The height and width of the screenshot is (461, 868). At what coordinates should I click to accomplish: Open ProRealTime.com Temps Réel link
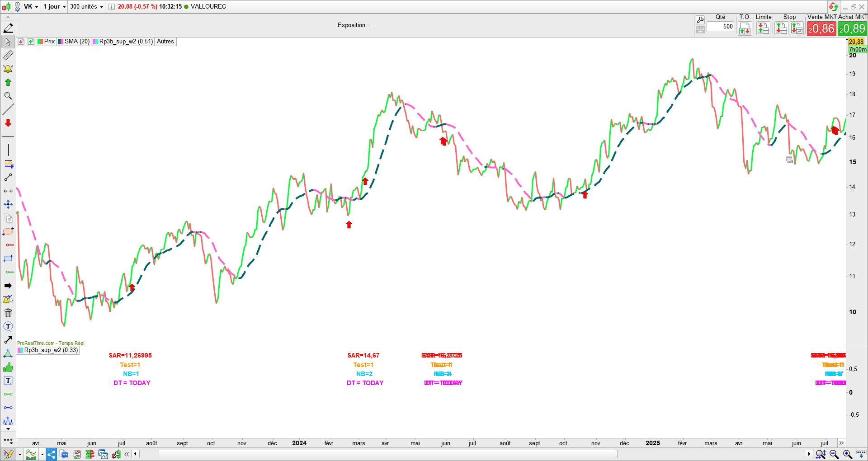[x=51, y=343]
